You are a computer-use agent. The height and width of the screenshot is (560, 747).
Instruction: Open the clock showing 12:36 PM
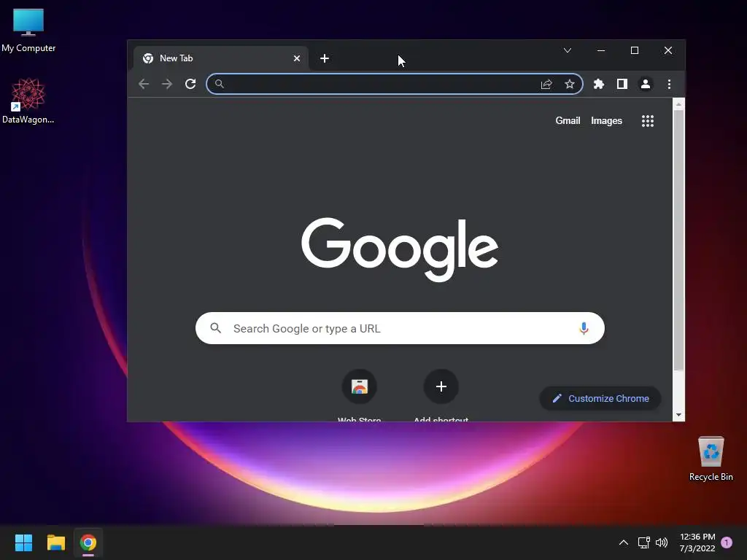tap(697, 542)
